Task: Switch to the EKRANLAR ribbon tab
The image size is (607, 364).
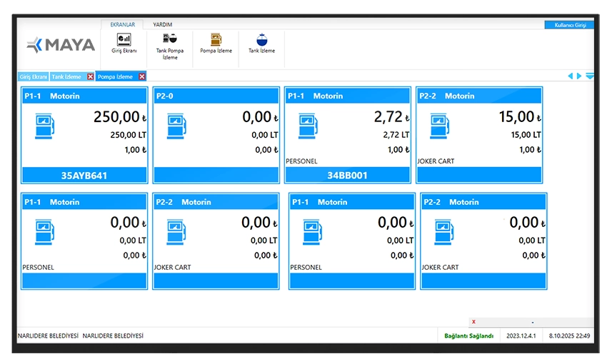Action: 122,24
